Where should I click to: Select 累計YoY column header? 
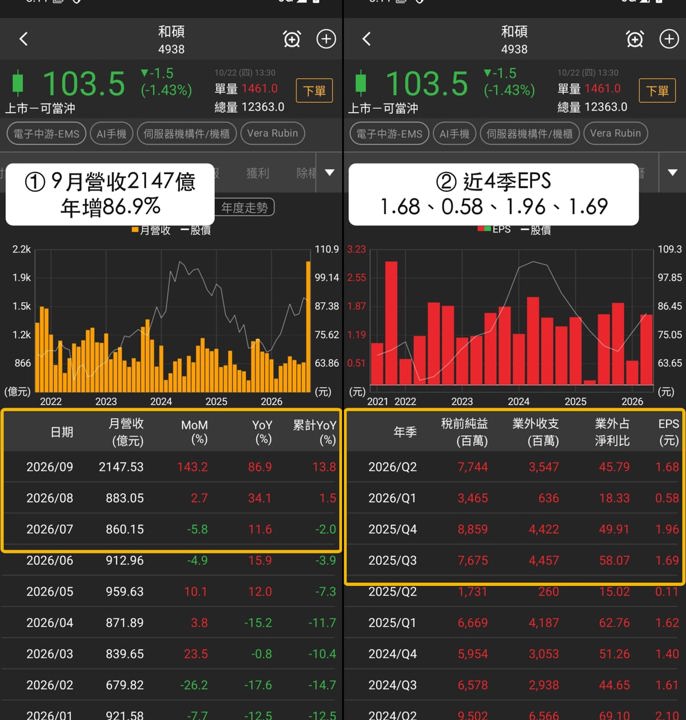tap(315, 432)
